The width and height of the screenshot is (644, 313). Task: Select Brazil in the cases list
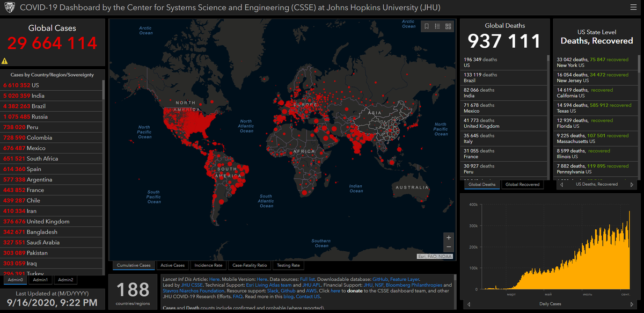51,106
